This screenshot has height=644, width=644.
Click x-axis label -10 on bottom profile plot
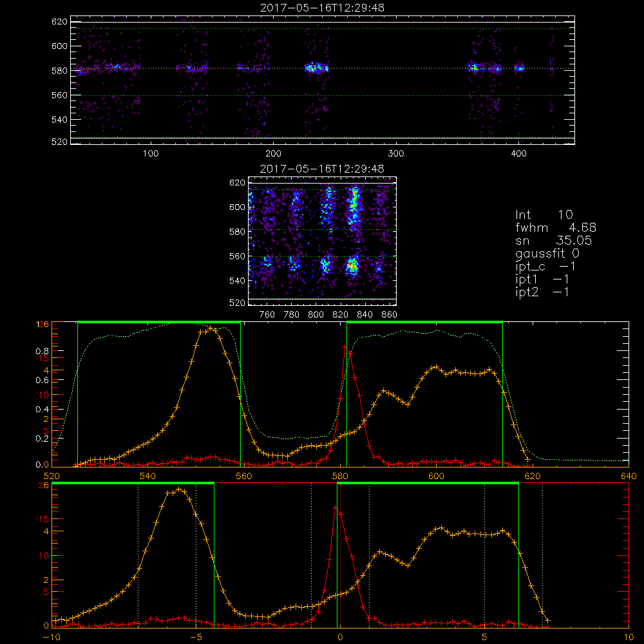pos(52,638)
